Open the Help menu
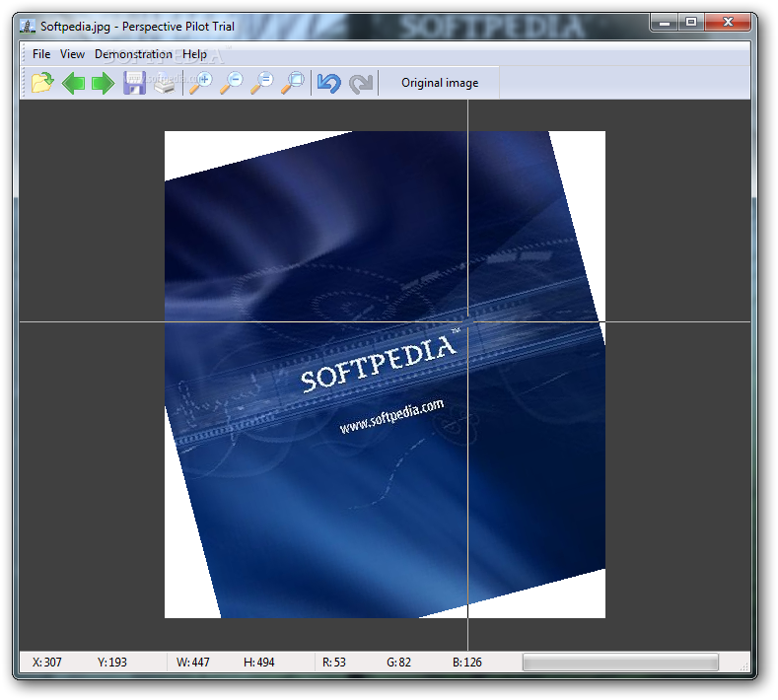 [194, 54]
